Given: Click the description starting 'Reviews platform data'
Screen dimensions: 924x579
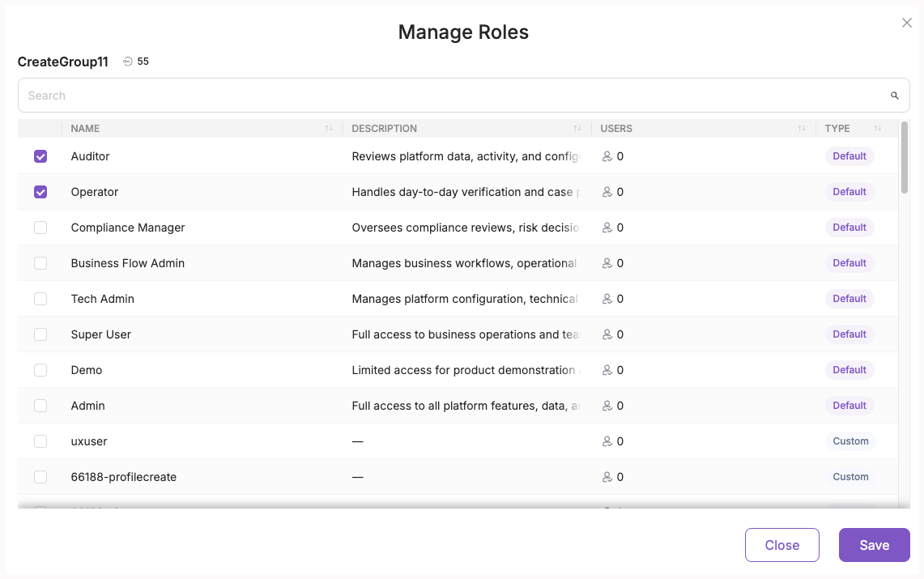Looking at the screenshot, I should (466, 156).
